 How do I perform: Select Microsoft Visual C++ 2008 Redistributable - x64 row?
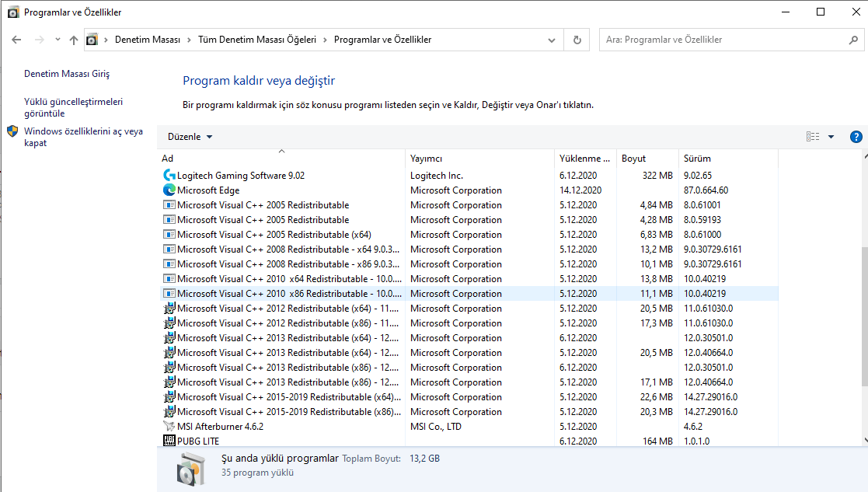pyautogui.click(x=469, y=249)
